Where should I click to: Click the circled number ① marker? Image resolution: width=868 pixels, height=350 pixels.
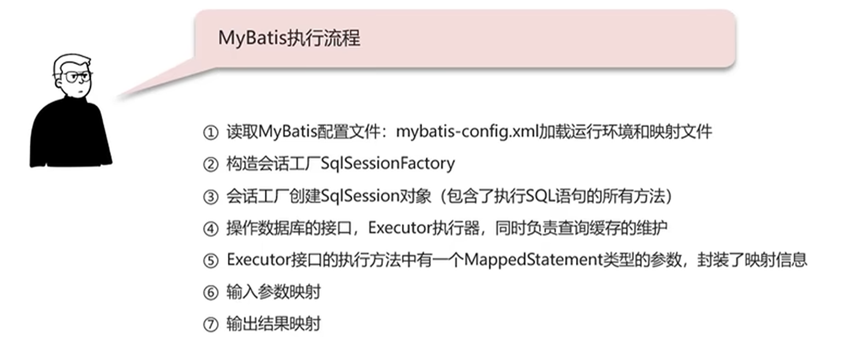[x=209, y=132]
